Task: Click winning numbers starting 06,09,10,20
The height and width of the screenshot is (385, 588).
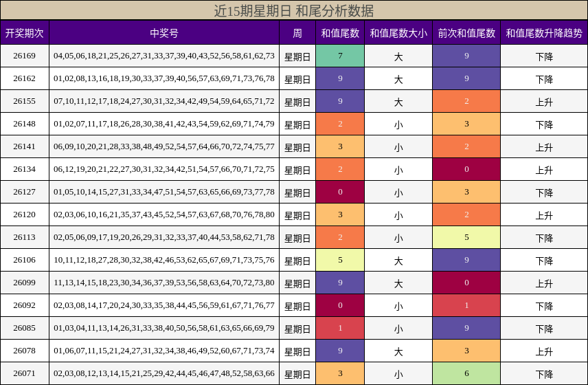Action: pos(164,146)
